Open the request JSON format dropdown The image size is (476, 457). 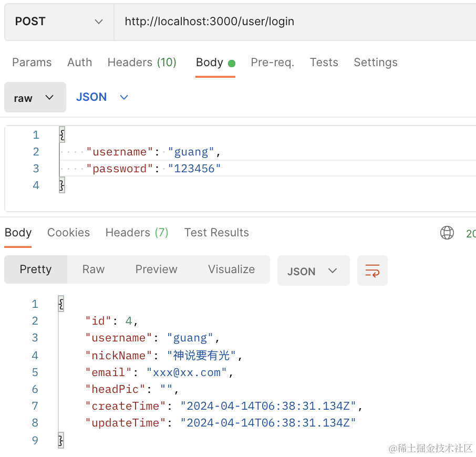tap(102, 97)
